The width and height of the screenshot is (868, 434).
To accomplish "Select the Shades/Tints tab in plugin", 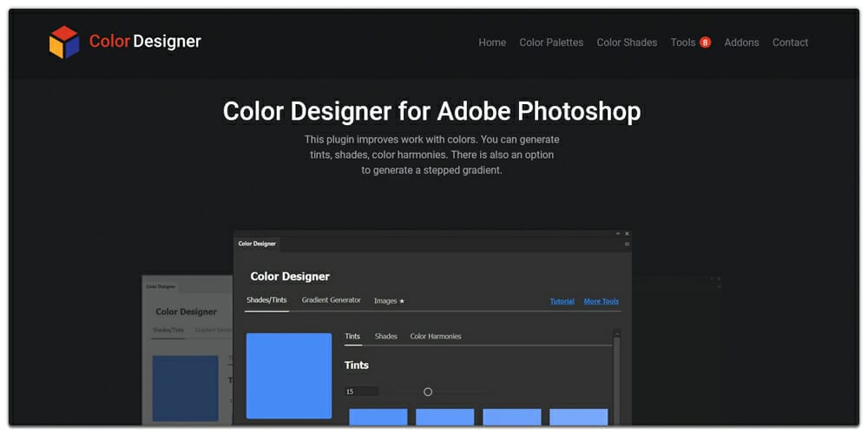I will coord(266,300).
